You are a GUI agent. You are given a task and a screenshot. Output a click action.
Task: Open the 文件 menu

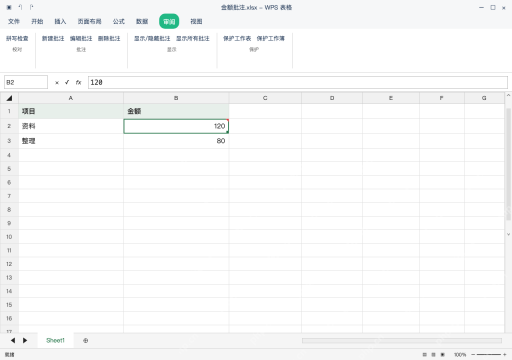(x=14, y=21)
